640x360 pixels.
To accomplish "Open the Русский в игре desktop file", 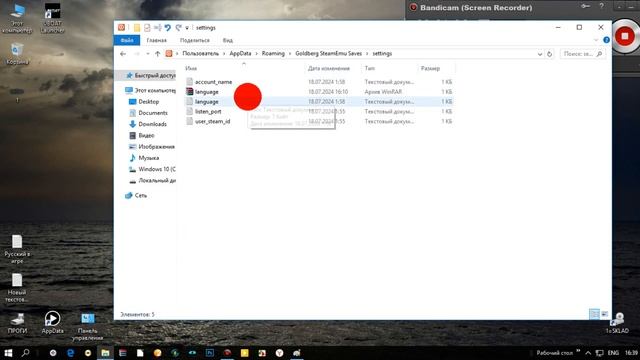I will pyautogui.click(x=17, y=249).
